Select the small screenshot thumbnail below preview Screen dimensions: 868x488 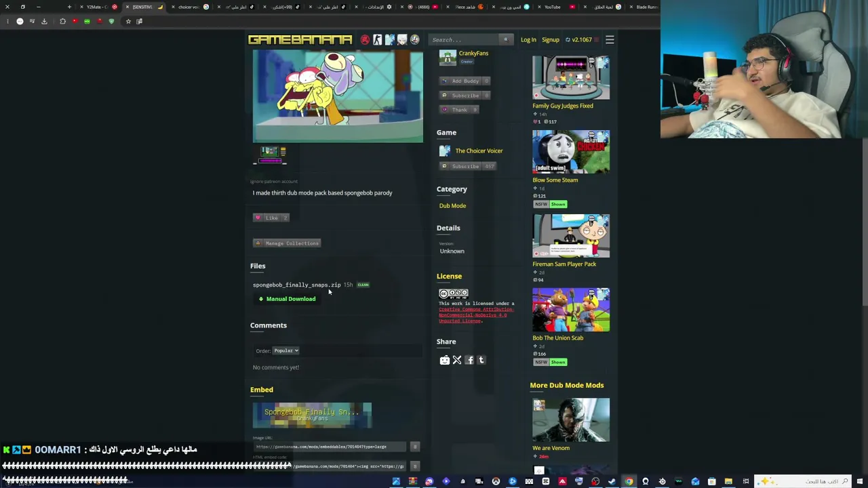(x=271, y=155)
